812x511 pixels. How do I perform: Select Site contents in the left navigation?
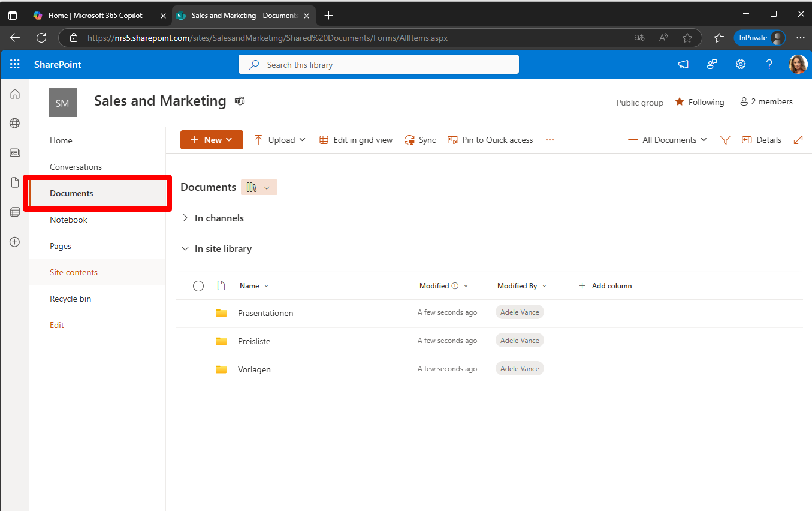click(x=74, y=272)
